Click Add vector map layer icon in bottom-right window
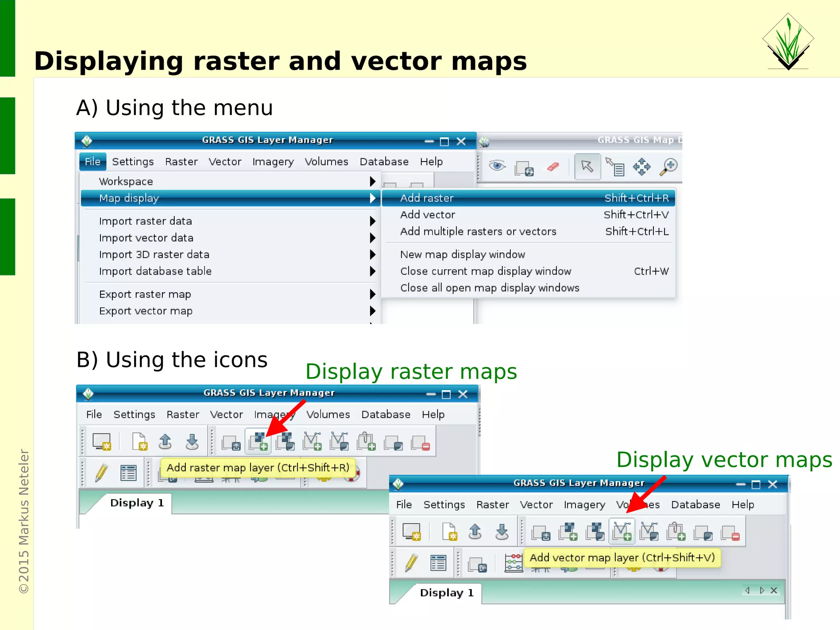The height and width of the screenshot is (630, 840). (622, 532)
